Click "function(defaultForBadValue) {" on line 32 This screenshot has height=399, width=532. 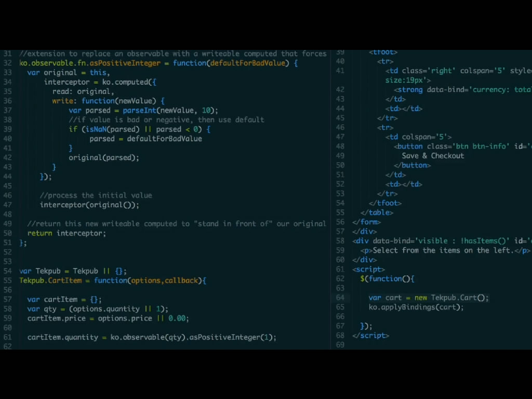(235, 63)
